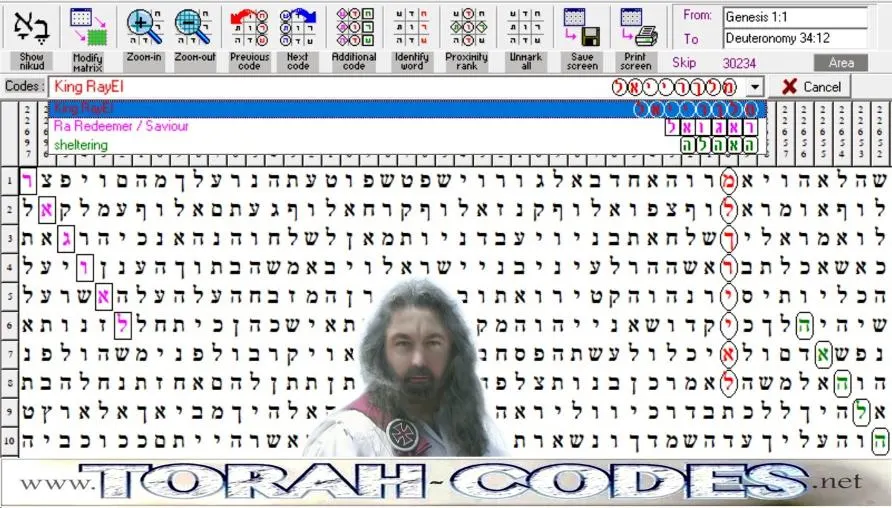Click the Print screen label button
This screenshot has width=892, height=508.
[x=635, y=61]
